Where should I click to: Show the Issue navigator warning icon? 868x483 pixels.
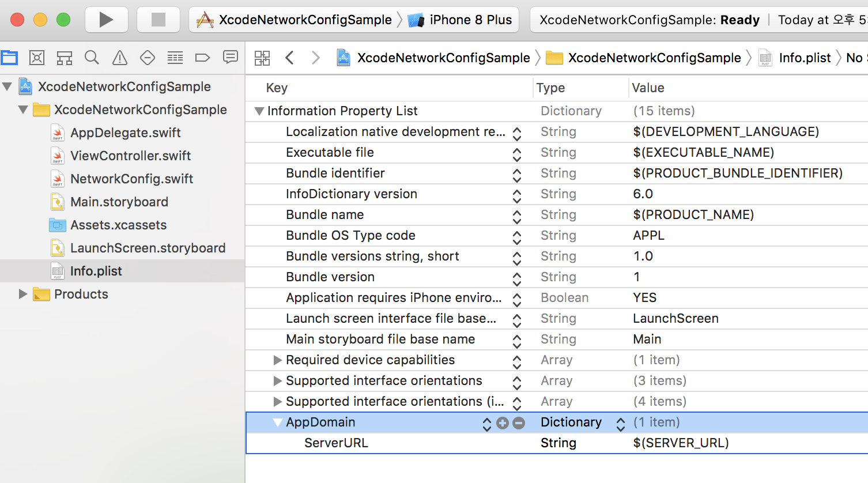[119, 58]
